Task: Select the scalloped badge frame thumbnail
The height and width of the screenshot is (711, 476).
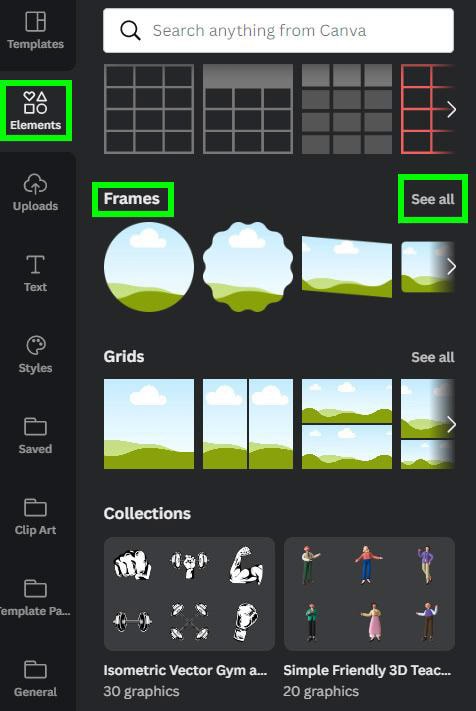Action: pos(248,267)
